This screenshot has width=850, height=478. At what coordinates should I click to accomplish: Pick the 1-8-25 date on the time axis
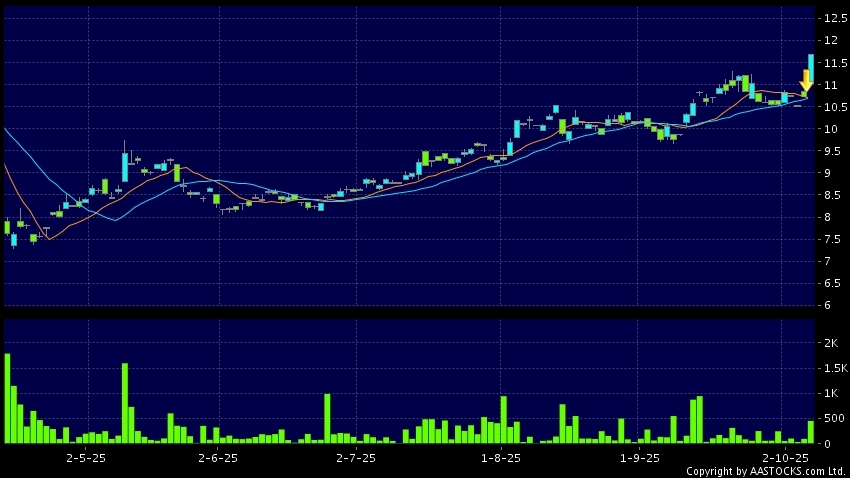[x=501, y=458]
